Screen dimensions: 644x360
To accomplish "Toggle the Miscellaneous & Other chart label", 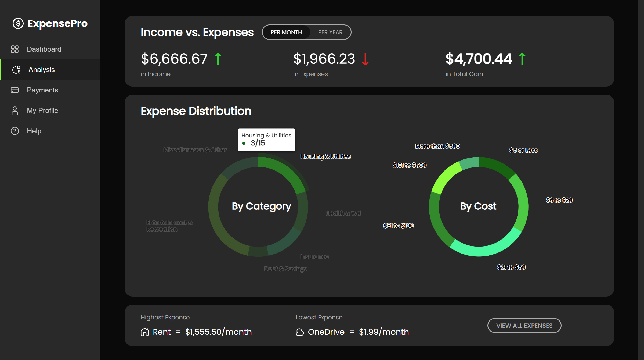I will pyautogui.click(x=195, y=150).
